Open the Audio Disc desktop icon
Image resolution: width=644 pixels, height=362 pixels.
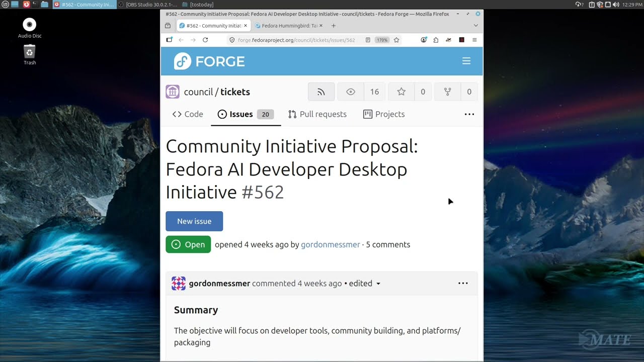coord(30,28)
